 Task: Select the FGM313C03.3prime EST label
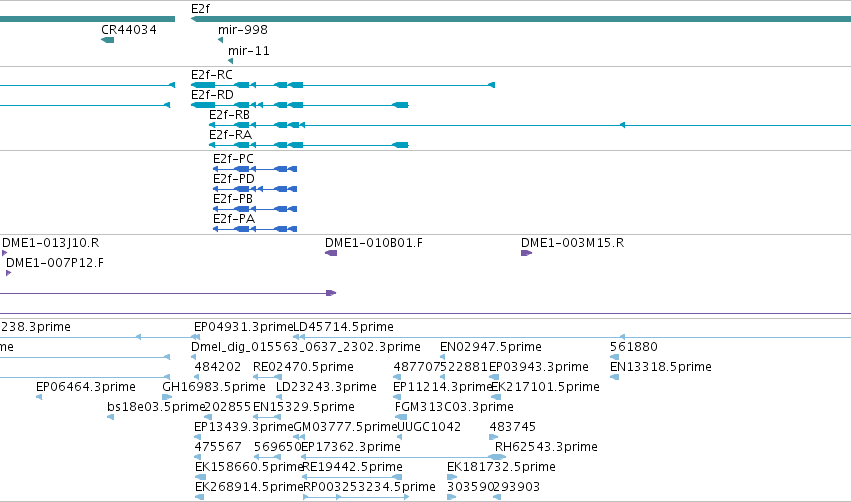pos(454,407)
